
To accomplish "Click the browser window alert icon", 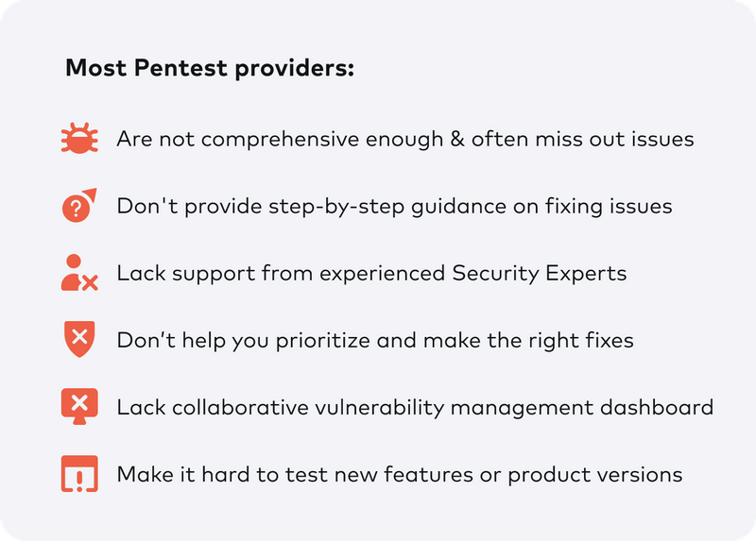I will (79, 474).
